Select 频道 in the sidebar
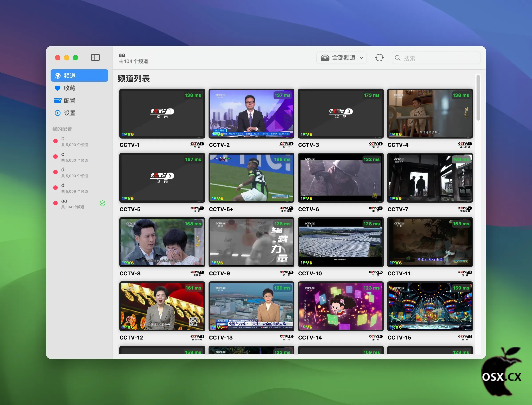The height and width of the screenshot is (405, 532). click(x=79, y=75)
